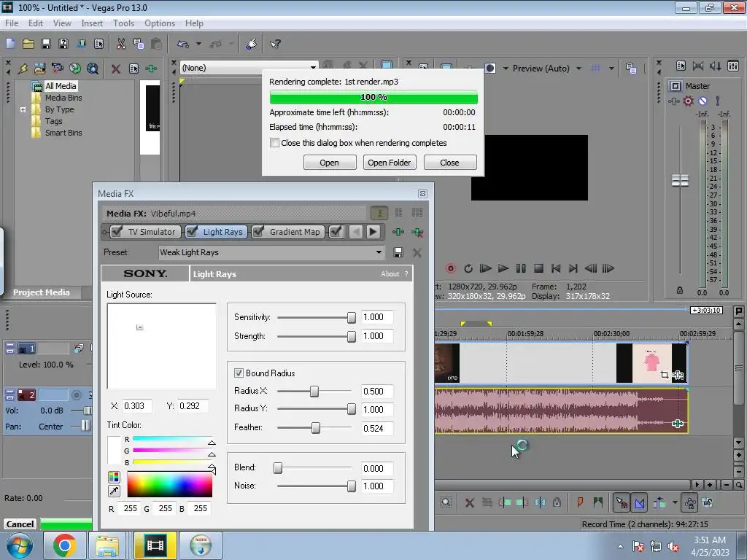Viewport: 747px width, 560px height.
Task: Toggle the fourth plug-in checkbox in chain
Action: pyautogui.click(x=336, y=232)
